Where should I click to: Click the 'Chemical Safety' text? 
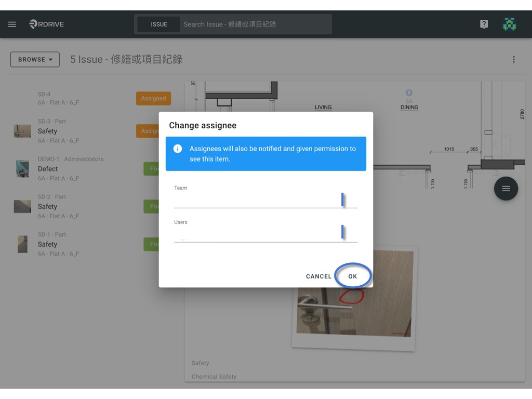(x=214, y=377)
